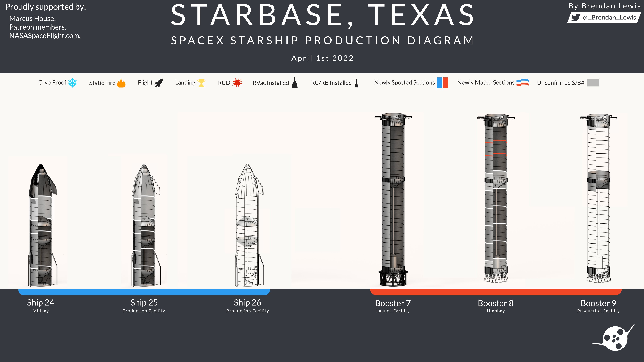The image size is (644, 362).
Task: Click the Booster 9 label
Action: click(x=598, y=303)
